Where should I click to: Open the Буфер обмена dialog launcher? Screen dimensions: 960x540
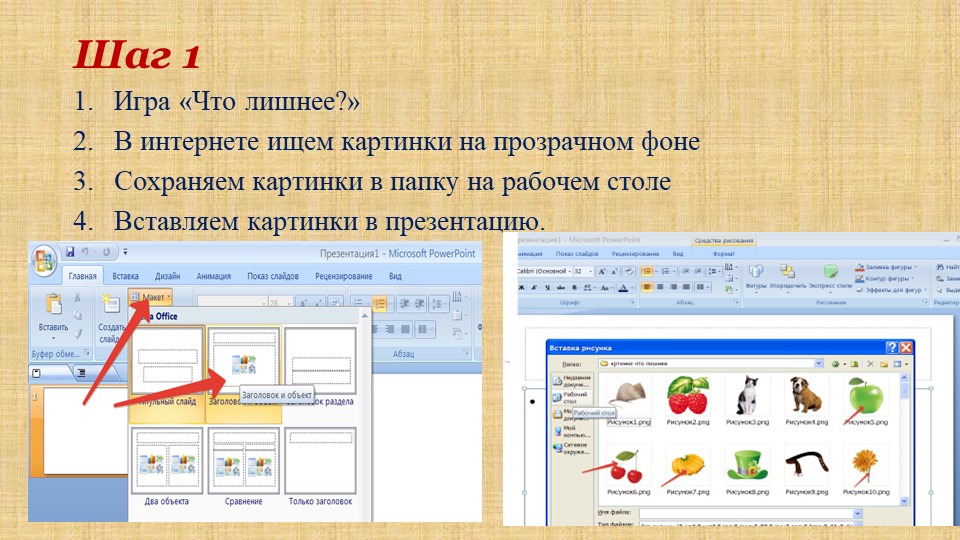point(86,353)
